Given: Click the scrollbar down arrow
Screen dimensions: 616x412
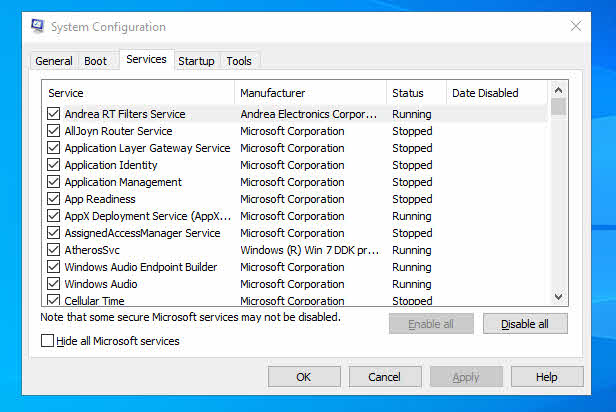Looking at the screenshot, I should coord(558,297).
